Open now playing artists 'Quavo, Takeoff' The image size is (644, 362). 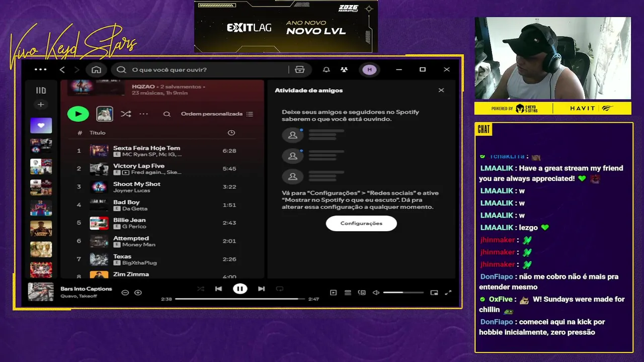coord(79,296)
